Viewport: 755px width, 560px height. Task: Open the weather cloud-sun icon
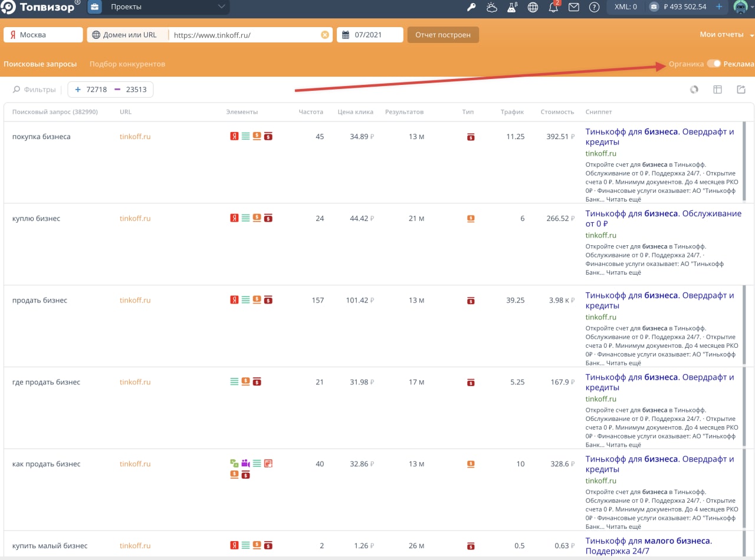(492, 7)
